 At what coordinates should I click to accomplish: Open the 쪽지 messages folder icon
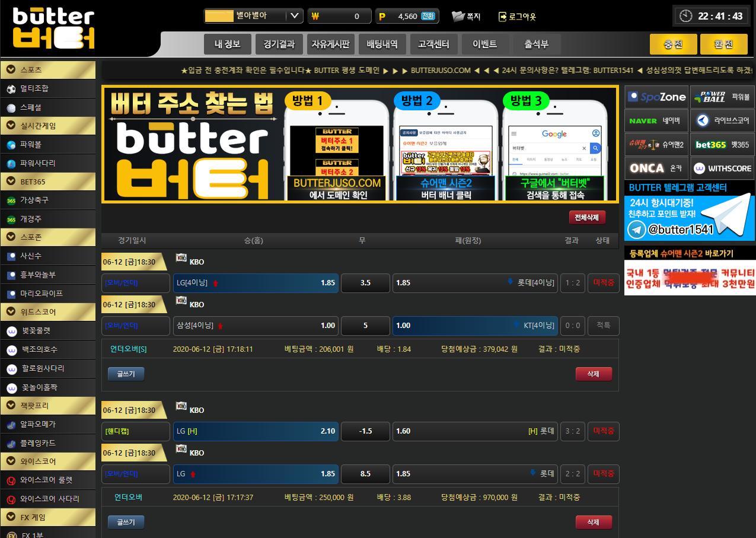tap(458, 17)
